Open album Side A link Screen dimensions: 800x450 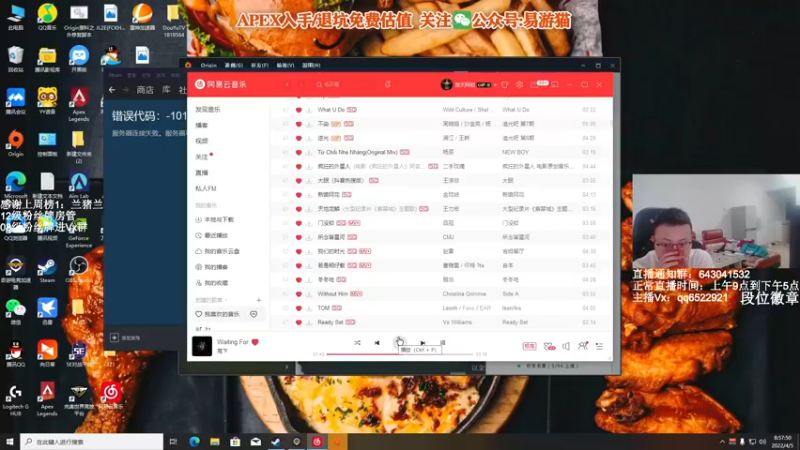[510, 294]
